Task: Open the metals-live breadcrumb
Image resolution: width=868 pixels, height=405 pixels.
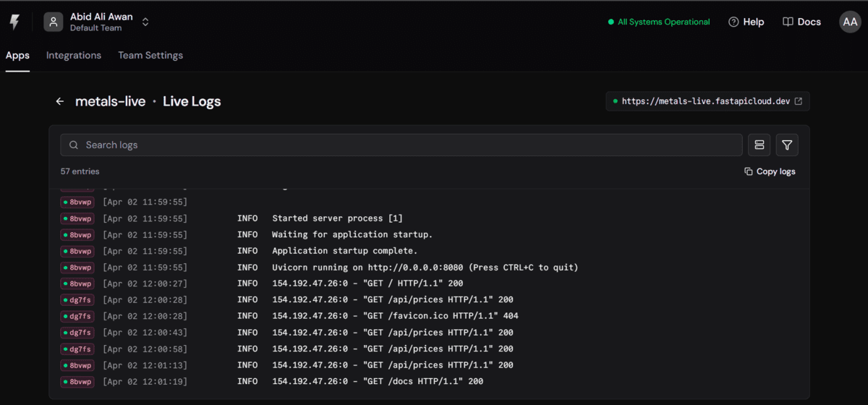Action: coord(111,101)
